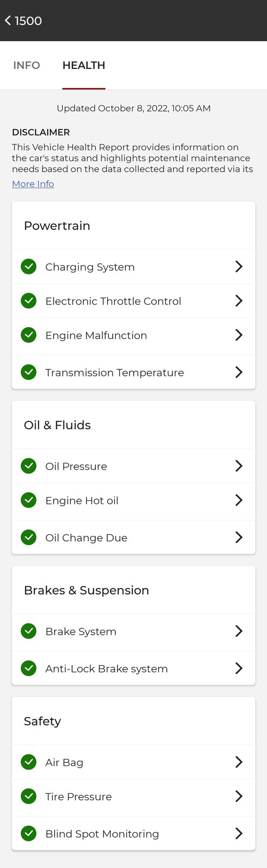Open the Anti-Lock Brake system chevron
The image size is (267, 868).
239,668
